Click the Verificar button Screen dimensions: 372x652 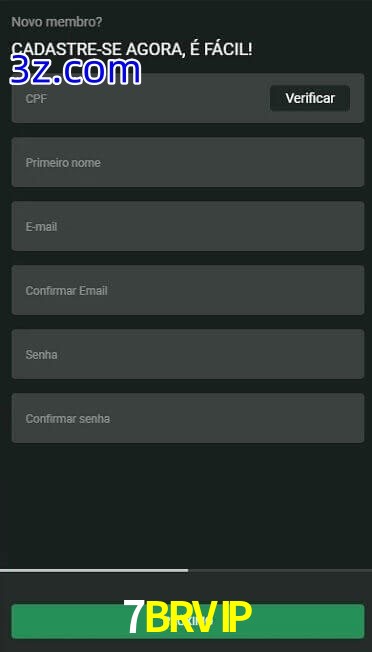click(310, 98)
